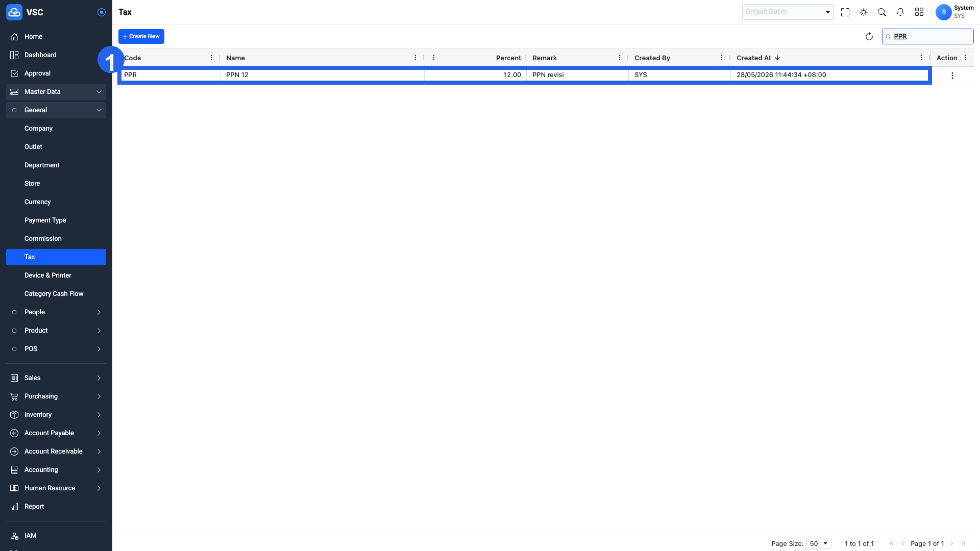The height and width of the screenshot is (551, 980).
Task: Focus the search field containing PPR
Action: (x=928, y=37)
